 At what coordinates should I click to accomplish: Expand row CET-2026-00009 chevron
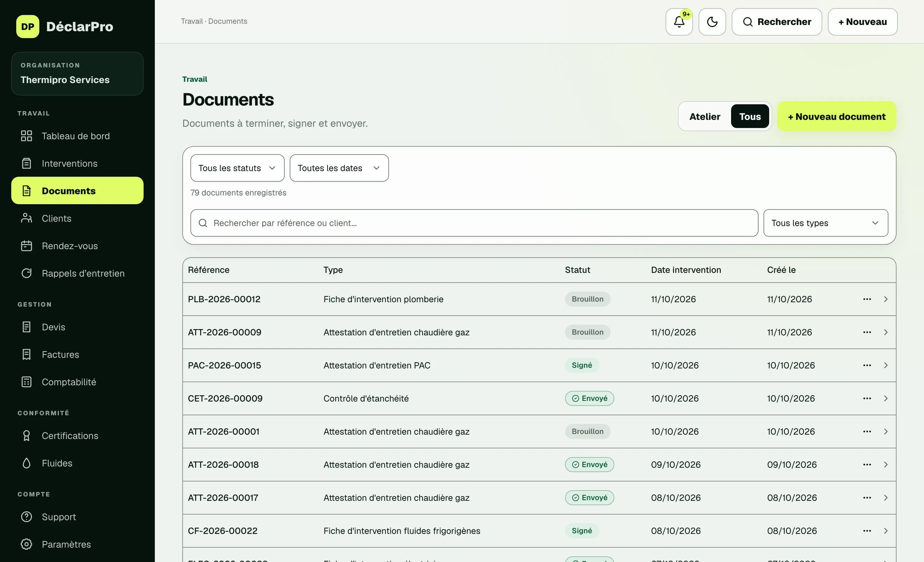pyautogui.click(x=885, y=398)
